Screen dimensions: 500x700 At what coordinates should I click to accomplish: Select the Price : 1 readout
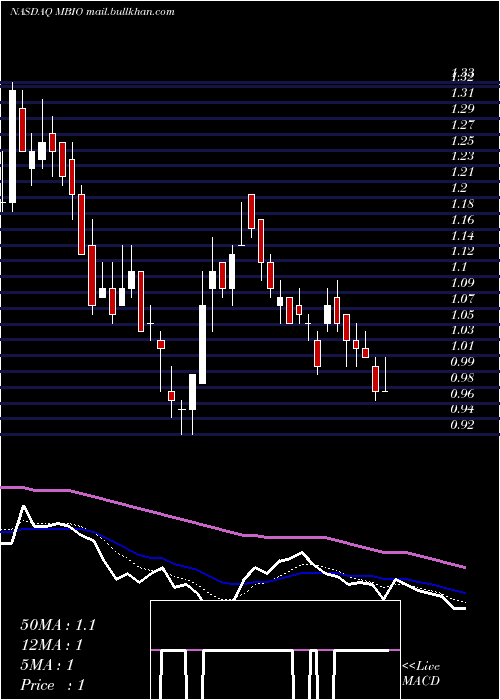click(x=52, y=685)
